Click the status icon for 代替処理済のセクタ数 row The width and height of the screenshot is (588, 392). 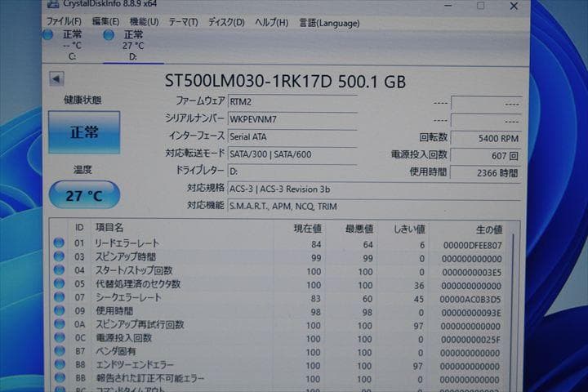60,283
